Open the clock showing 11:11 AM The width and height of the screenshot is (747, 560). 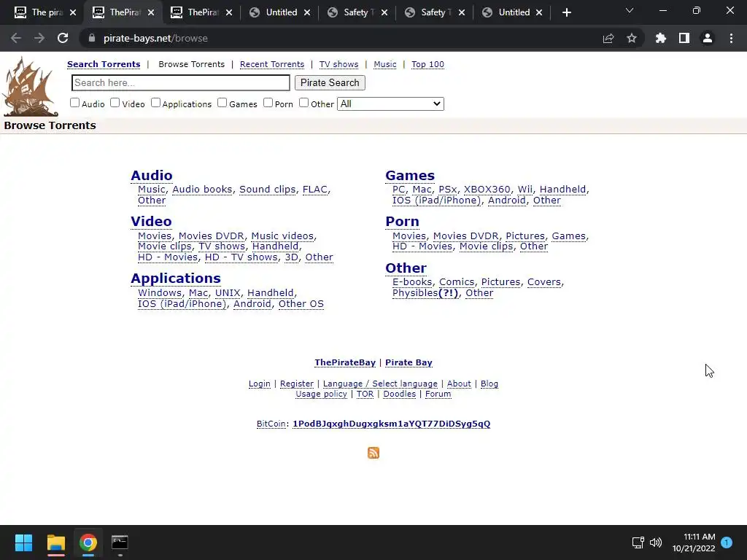[694, 542]
